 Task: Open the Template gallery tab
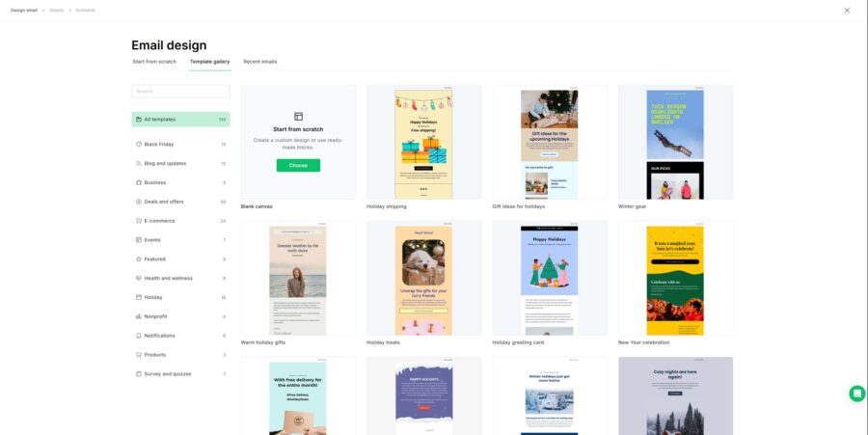(x=210, y=62)
